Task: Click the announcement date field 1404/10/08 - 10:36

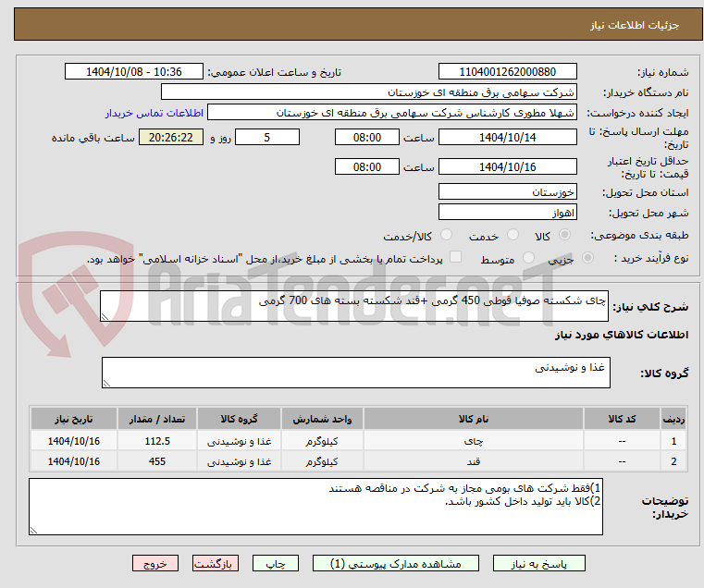Action: pos(134,72)
